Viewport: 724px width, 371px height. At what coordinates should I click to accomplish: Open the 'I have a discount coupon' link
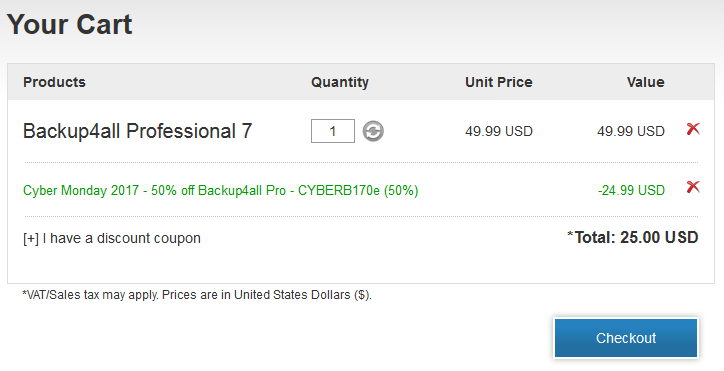click(x=121, y=238)
